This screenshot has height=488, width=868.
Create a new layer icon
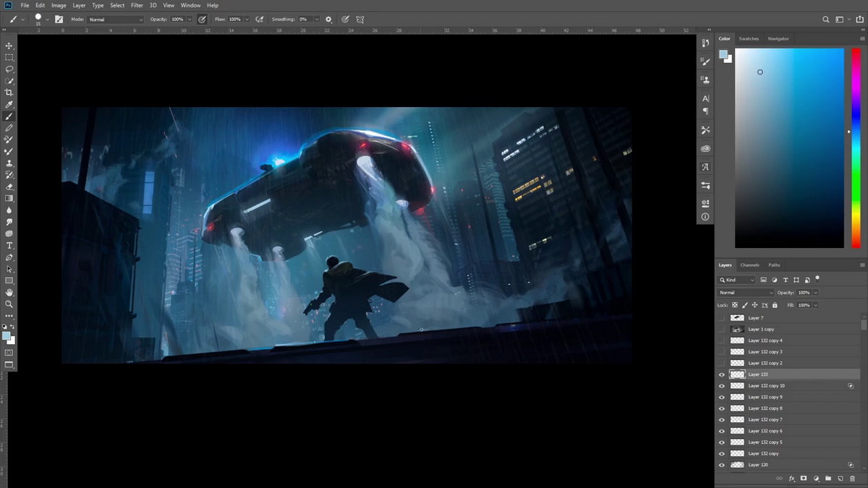tap(840, 479)
